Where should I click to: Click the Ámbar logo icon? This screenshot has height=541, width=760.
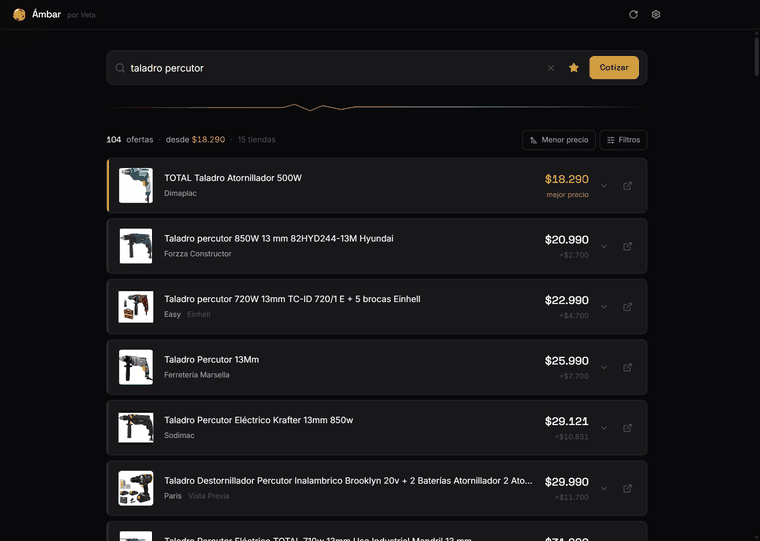[19, 15]
